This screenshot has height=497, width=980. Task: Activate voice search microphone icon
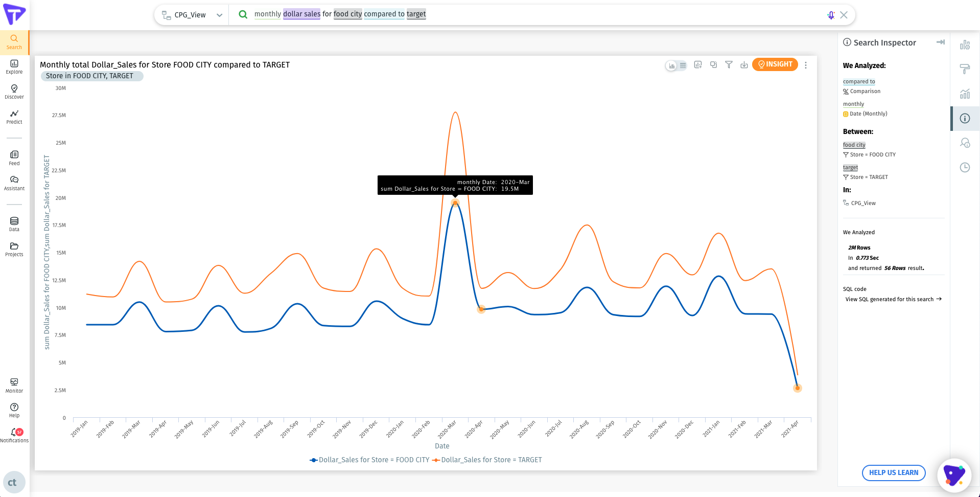pos(831,15)
